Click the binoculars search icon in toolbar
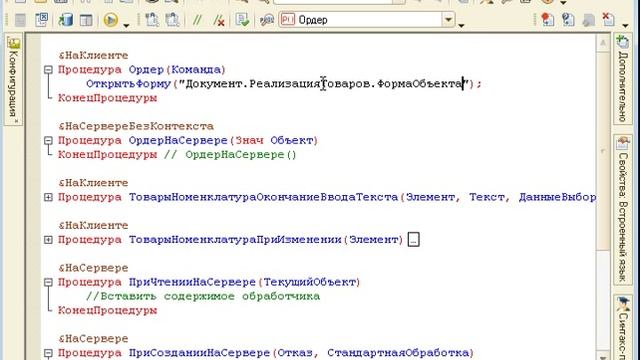This screenshot has width=640, height=360. coord(267,20)
